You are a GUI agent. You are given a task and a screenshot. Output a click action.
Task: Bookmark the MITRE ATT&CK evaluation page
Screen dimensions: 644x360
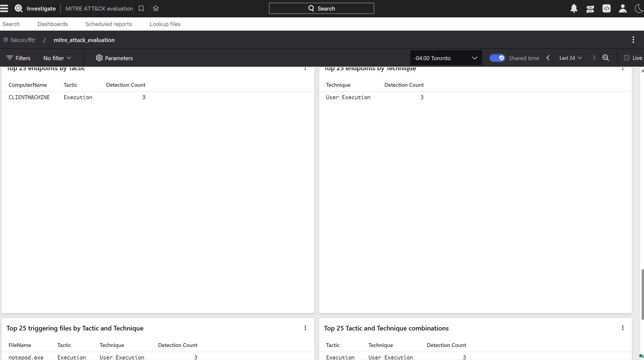(x=141, y=8)
